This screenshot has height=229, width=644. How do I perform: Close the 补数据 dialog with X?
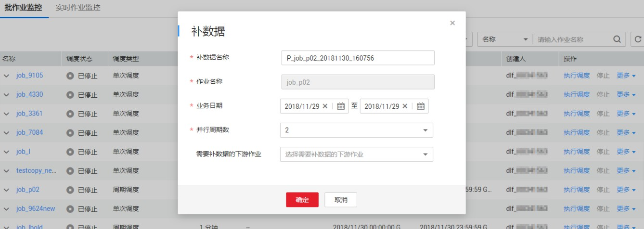pos(452,23)
